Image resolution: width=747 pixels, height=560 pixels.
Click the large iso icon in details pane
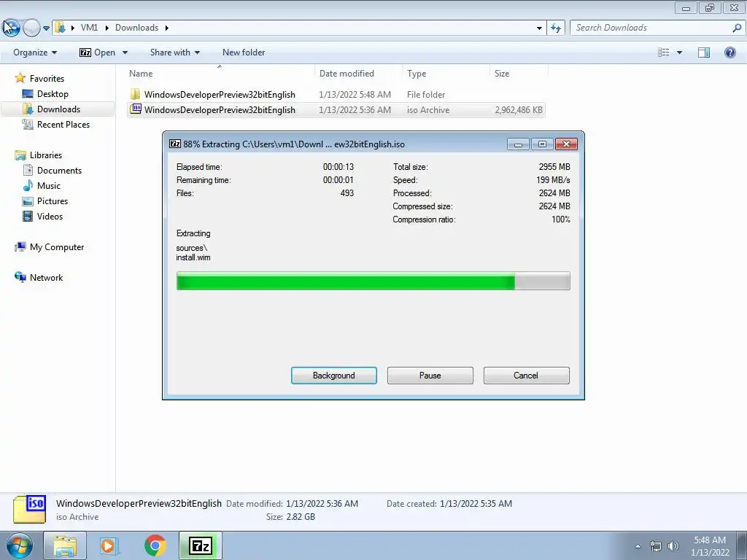pyautogui.click(x=29, y=509)
